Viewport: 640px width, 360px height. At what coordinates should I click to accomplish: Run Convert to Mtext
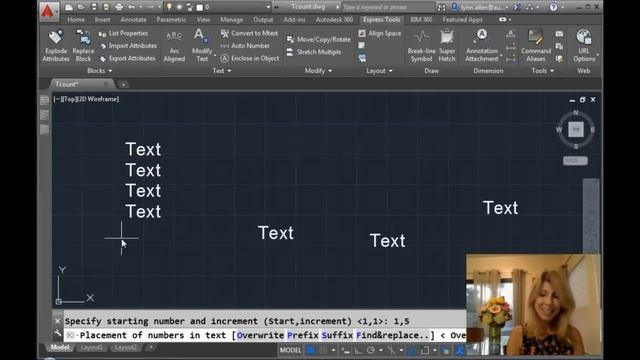(x=249, y=33)
